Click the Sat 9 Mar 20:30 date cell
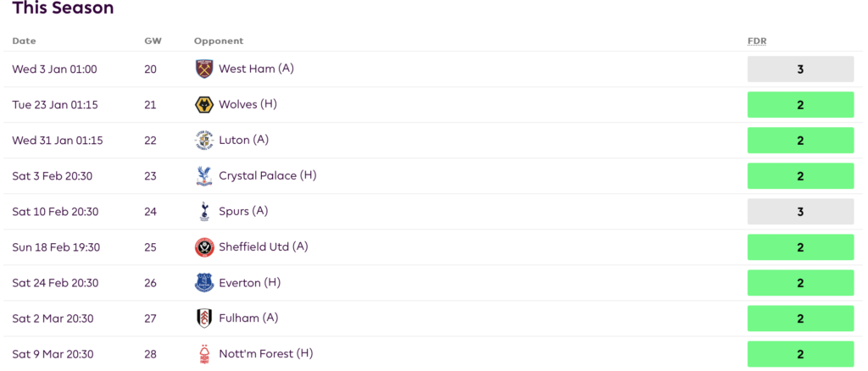This screenshot has height=371, width=868. (x=53, y=354)
